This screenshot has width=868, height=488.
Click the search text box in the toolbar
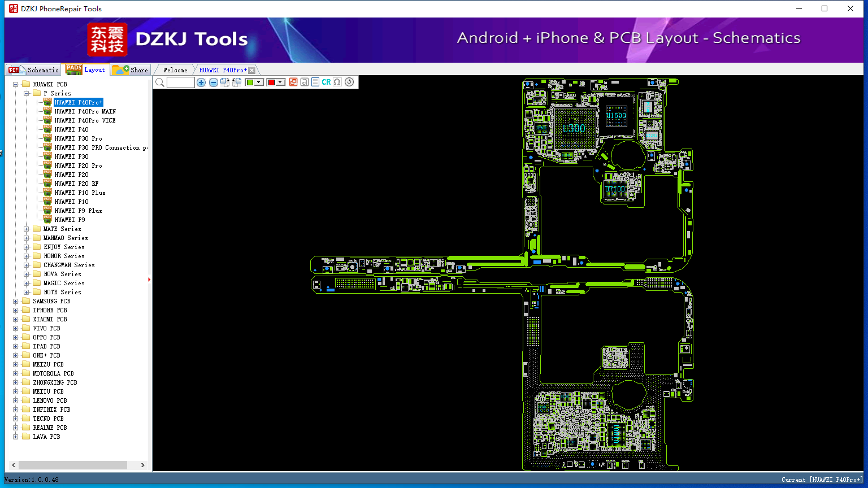tap(181, 82)
